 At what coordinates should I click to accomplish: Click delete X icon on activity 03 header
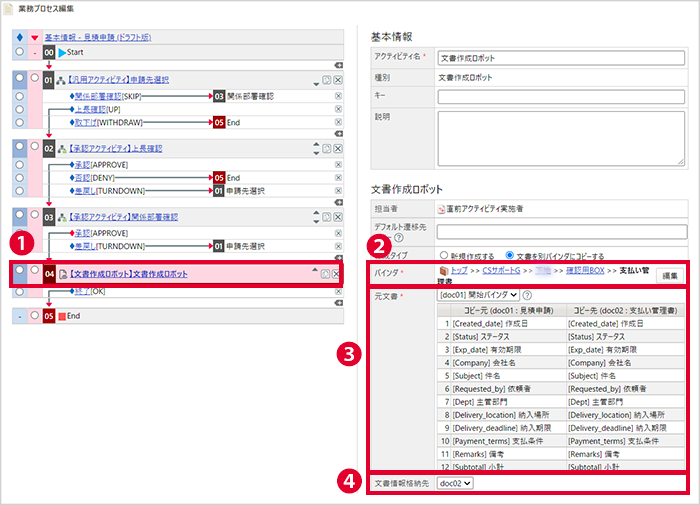(338, 217)
